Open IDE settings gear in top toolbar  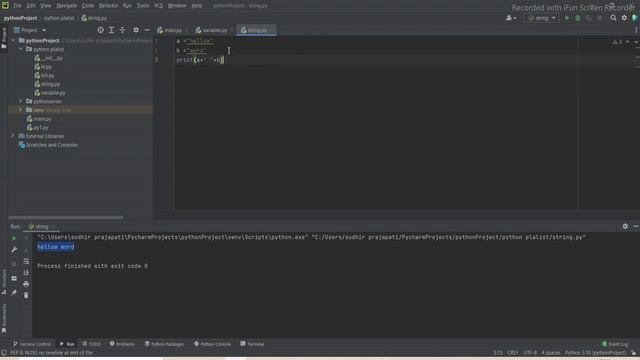coord(624,18)
